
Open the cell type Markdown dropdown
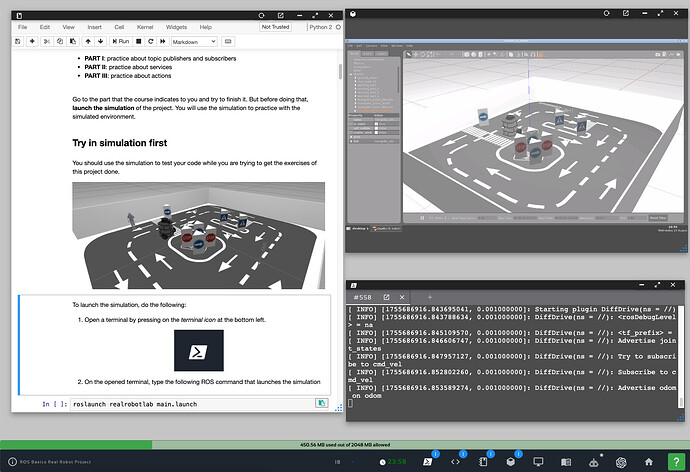pyautogui.click(x=194, y=42)
